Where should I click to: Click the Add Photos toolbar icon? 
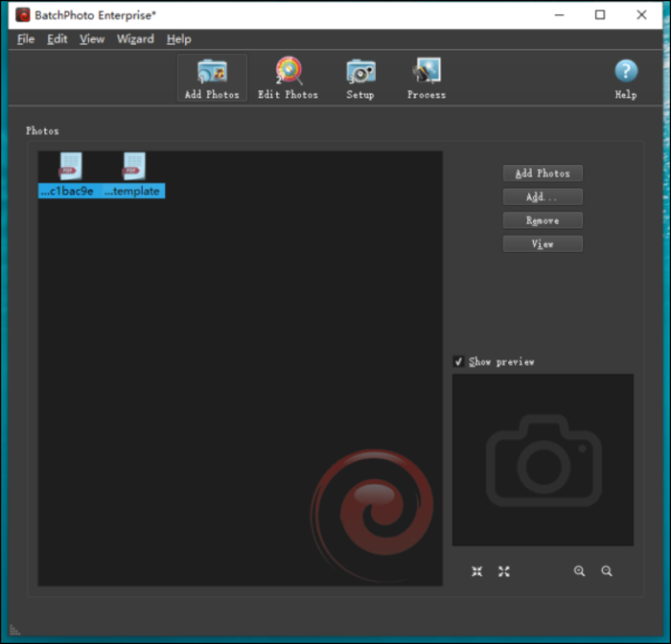click(x=212, y=78)
